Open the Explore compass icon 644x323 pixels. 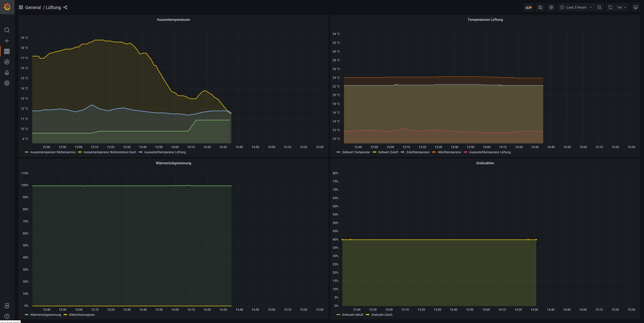pos(7,62)
